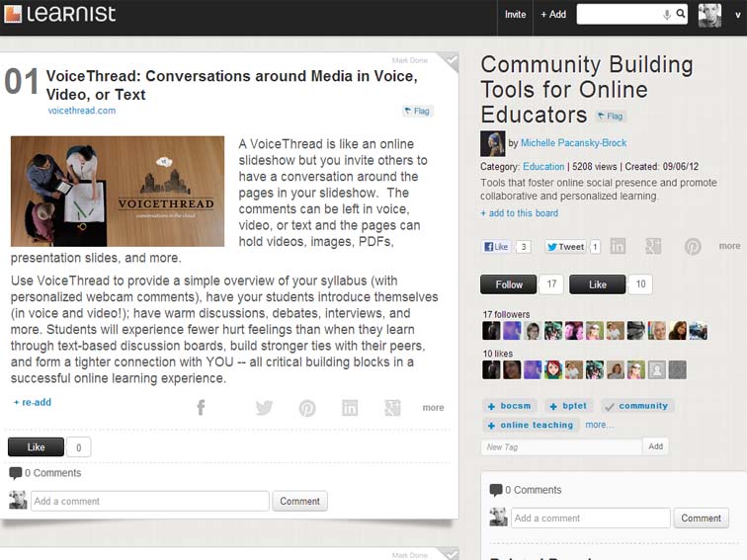Image resolution: width=747 pixels, height=560 pixels.
Task: Show more share options on VoiceThread card
Action: point(433,408)
